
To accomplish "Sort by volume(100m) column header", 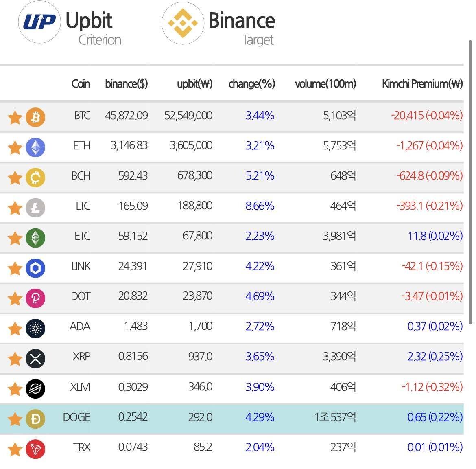I will pos(325,84).
